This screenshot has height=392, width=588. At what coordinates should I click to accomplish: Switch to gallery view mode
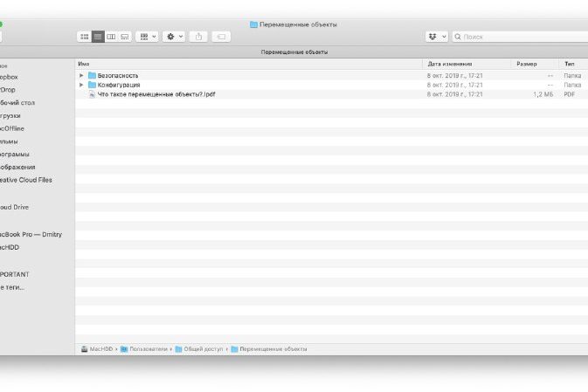pos(124,37)
